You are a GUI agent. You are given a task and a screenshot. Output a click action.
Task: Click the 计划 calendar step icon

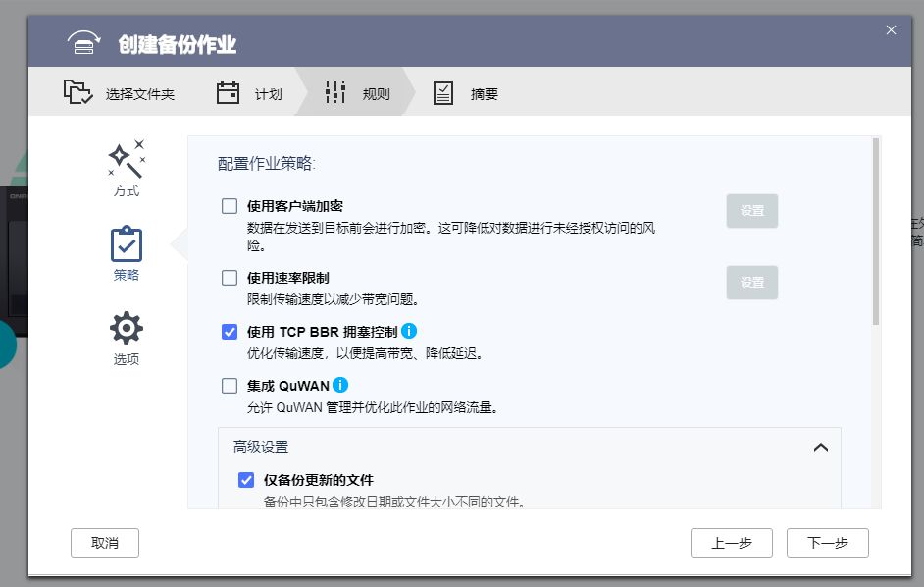coord(229,91)
